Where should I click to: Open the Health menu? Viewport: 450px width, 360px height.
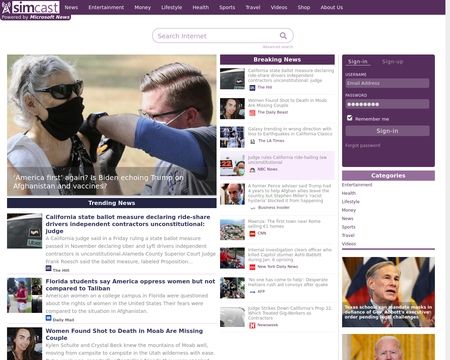(201, 7)
